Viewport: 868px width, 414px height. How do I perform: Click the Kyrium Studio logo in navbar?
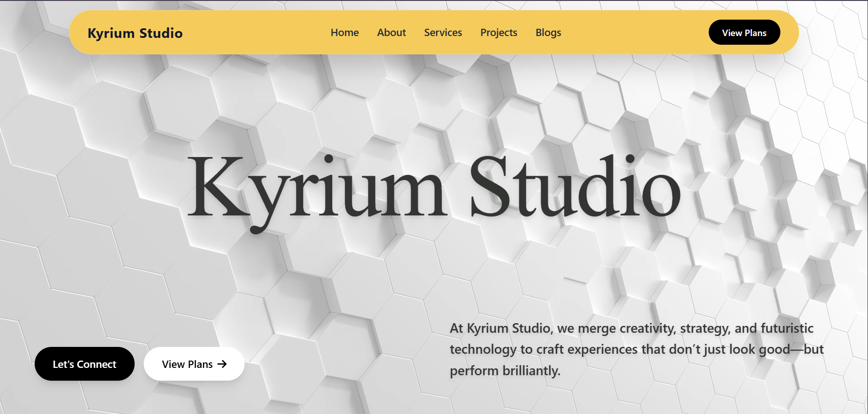point(135,33)
